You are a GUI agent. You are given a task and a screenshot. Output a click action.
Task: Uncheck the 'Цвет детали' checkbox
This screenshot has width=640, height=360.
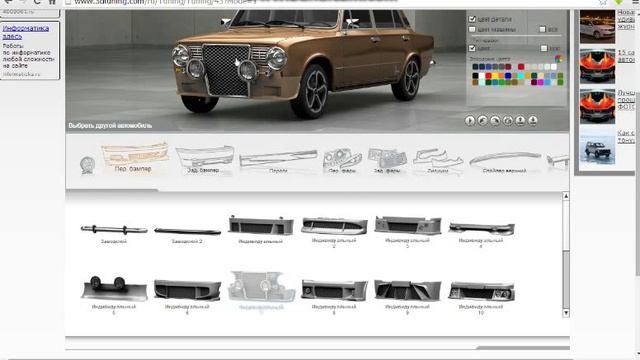click(472, 19)
